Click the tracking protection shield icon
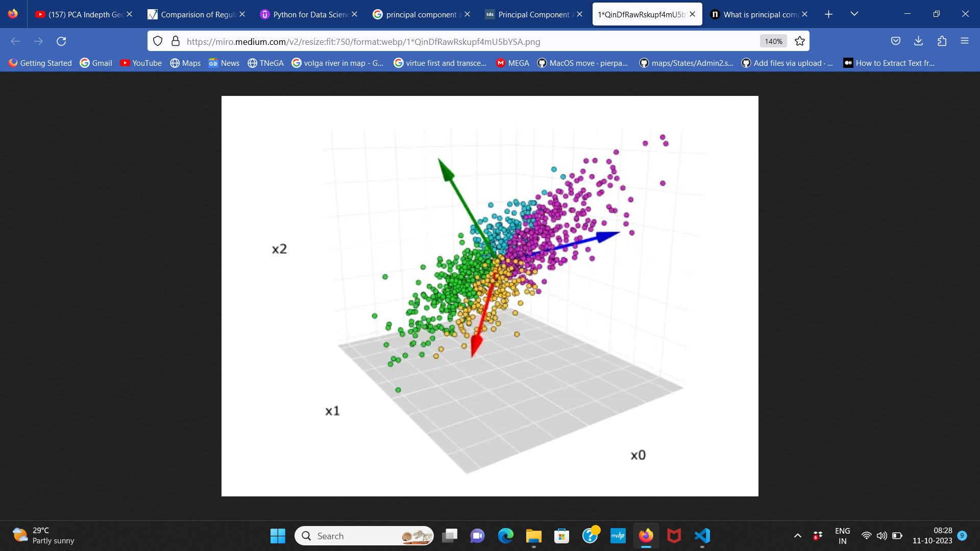This screenshot has height=551, width=980. [x=158, y=41]
